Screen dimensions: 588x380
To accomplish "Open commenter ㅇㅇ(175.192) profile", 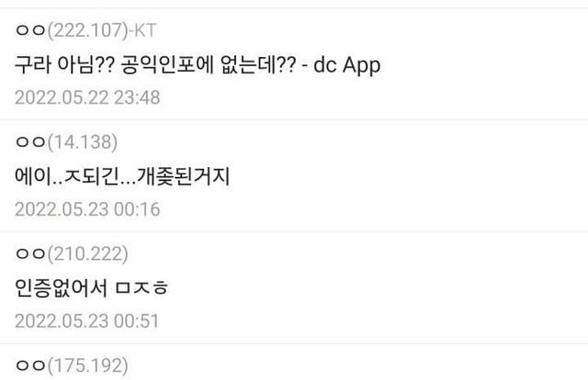I will 72,365.
